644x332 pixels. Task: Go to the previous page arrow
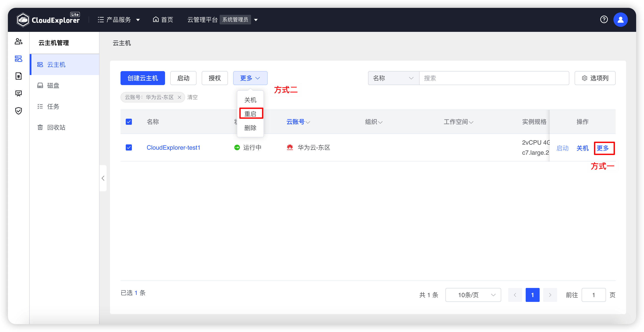pyautogui.click(x=515, y=295)
